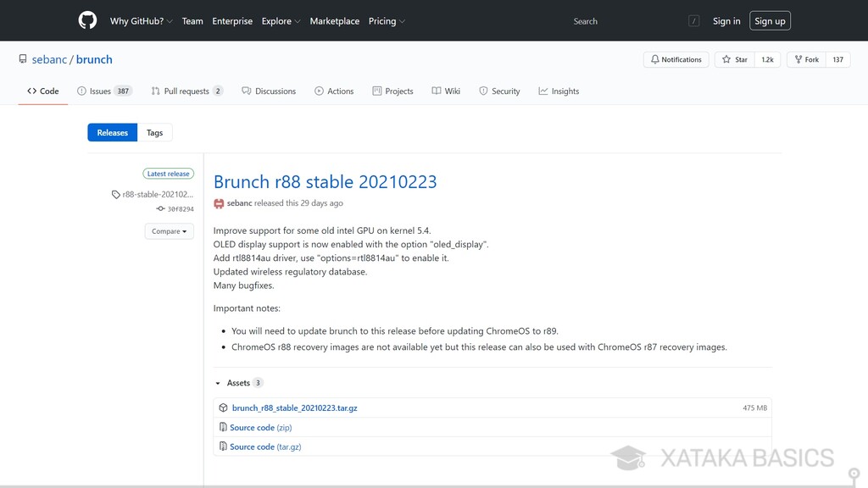Switch to the Tags view

point(154,132)
